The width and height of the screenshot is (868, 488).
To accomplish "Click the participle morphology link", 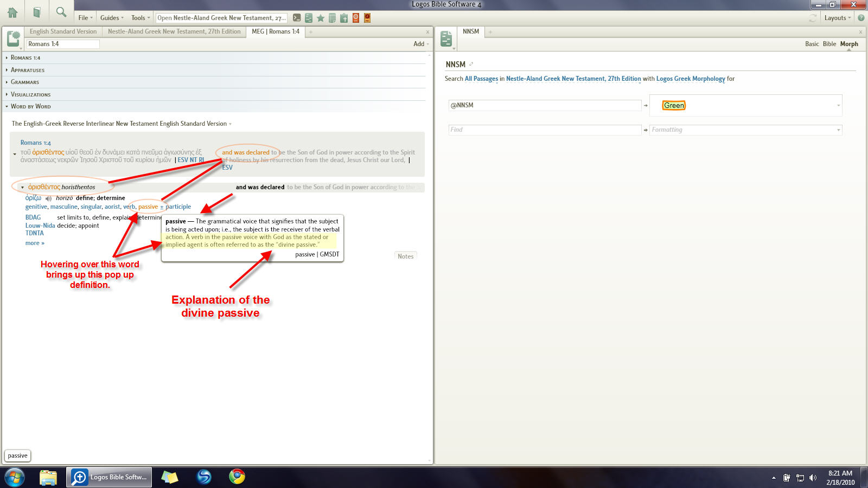I will point(178,207).
